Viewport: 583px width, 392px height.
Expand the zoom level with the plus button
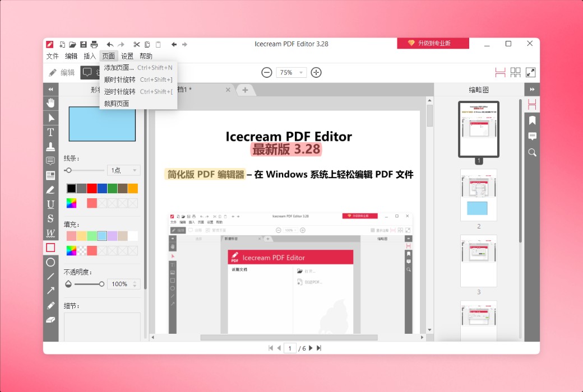316,72
